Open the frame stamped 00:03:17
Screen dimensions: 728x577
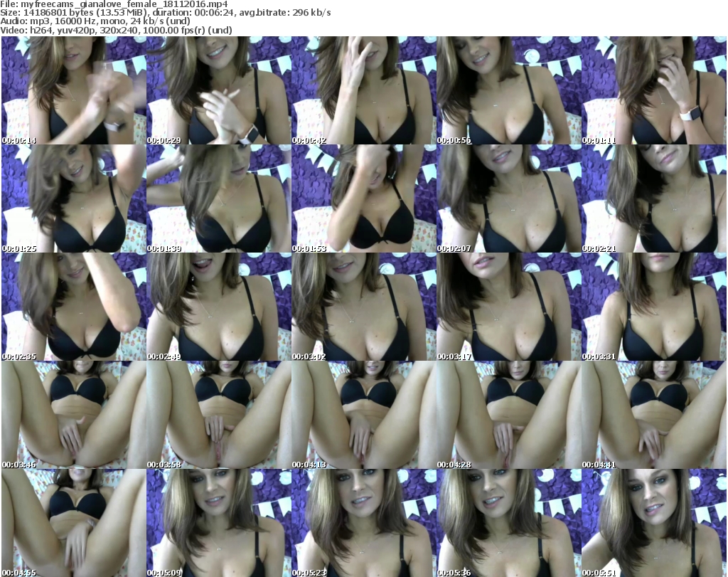(508, 307)
